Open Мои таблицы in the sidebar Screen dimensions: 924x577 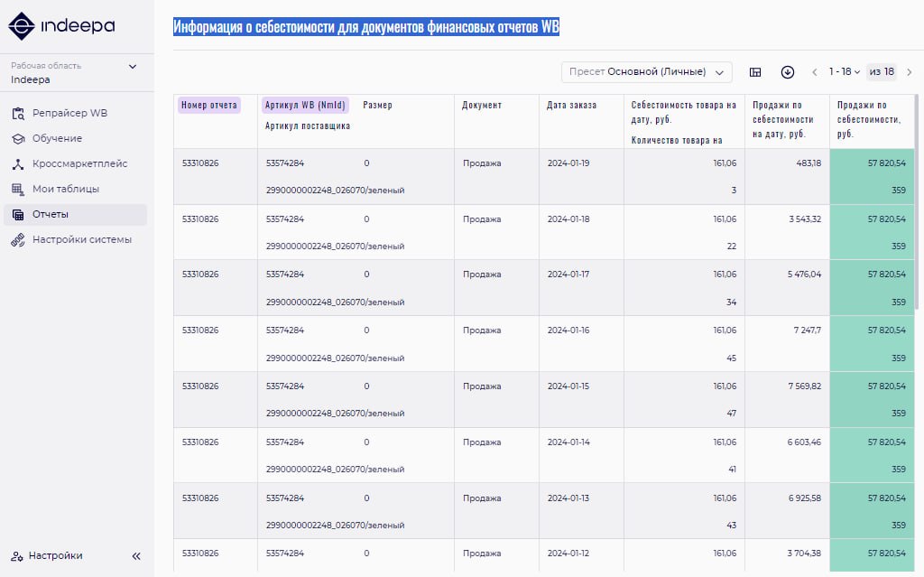point(65,190)
